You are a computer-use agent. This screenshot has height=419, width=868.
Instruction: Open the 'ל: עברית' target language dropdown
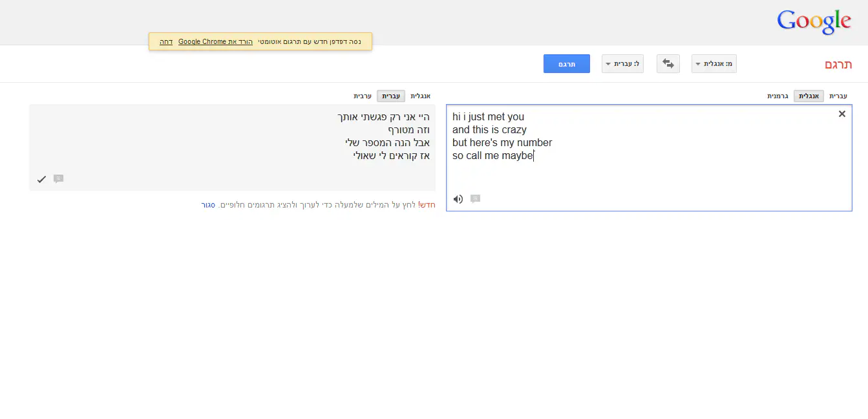coord(622,64)
